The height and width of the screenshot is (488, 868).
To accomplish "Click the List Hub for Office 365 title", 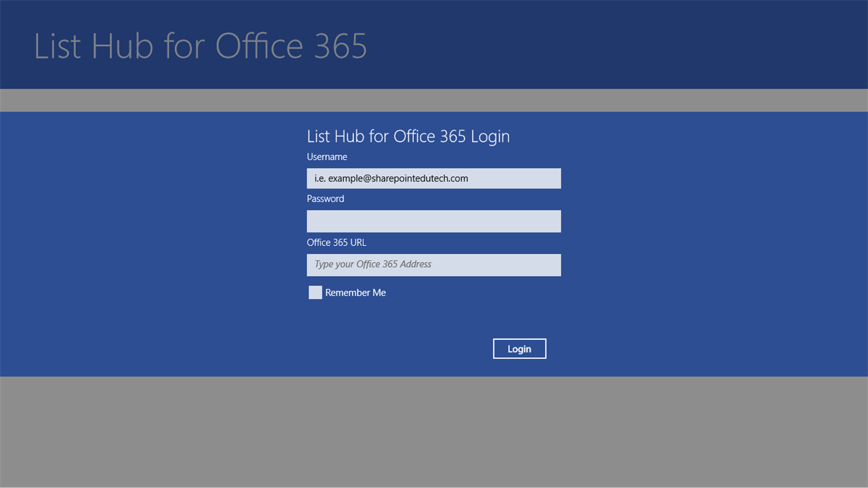I will (x=200, y=46).
